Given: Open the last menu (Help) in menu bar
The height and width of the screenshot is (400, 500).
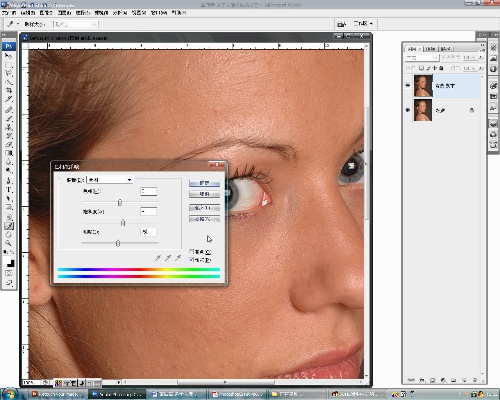Looking at the screenshot, I should (x=179, y=13).
